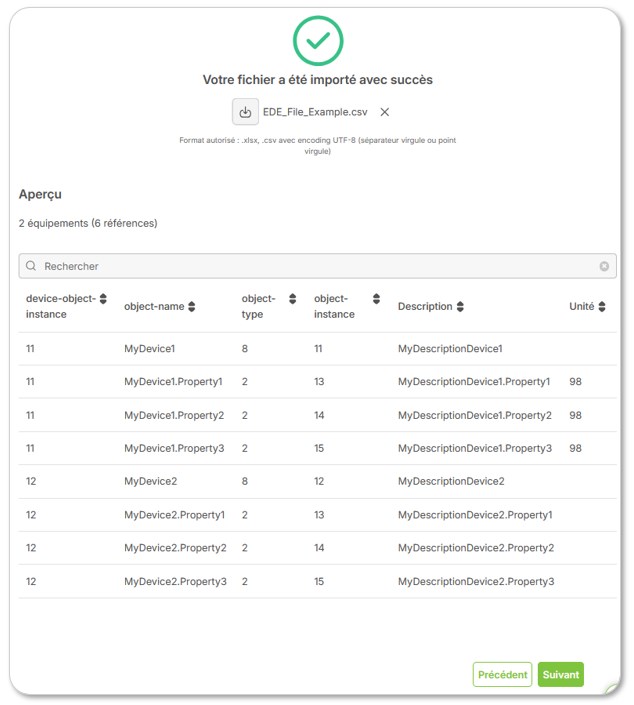This screenshot has width=634, height=705.
Task: Select the MyDevice1.Property3 cell
Action: (x=174, y=448)
